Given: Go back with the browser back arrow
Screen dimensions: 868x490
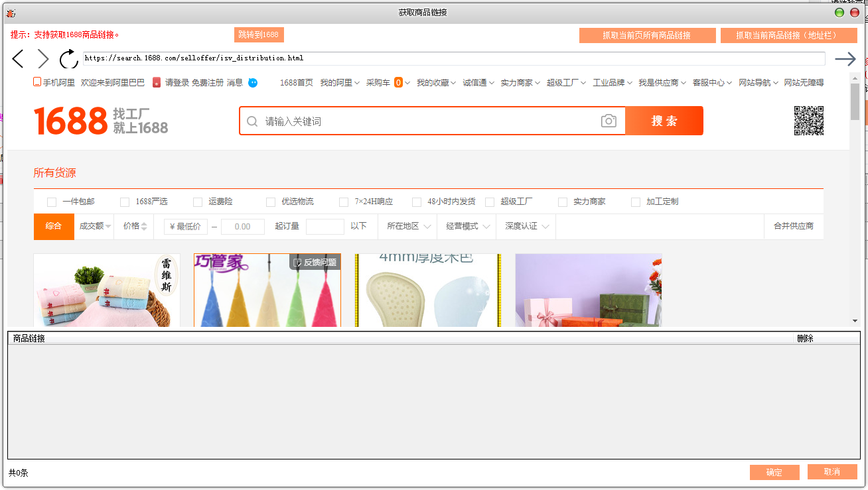Looking at the screenshot, I should 18,59.
